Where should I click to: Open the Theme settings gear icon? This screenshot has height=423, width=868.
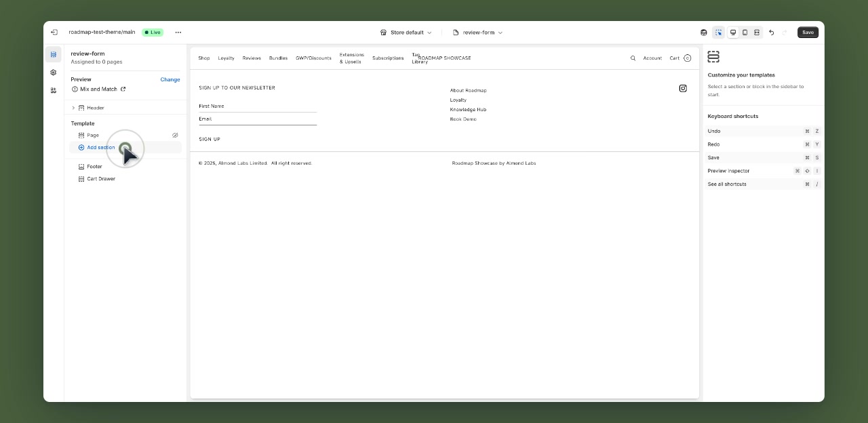(x=54, y=73)
